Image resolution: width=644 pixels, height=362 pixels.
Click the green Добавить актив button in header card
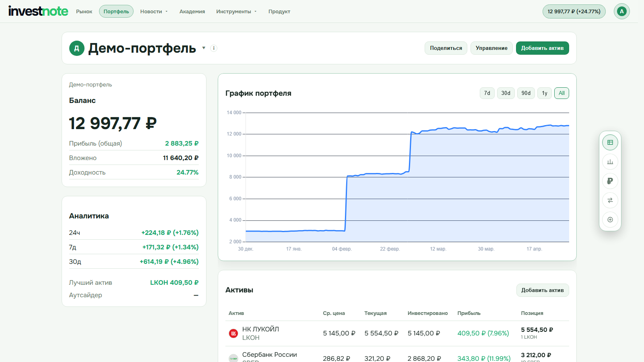[543, 48]
